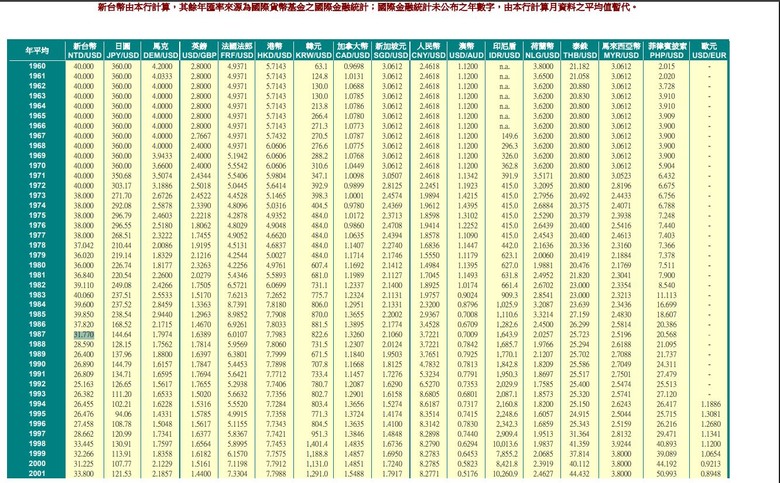
Task: Click the 1994 year row label
Action: [x=37, y=404]
